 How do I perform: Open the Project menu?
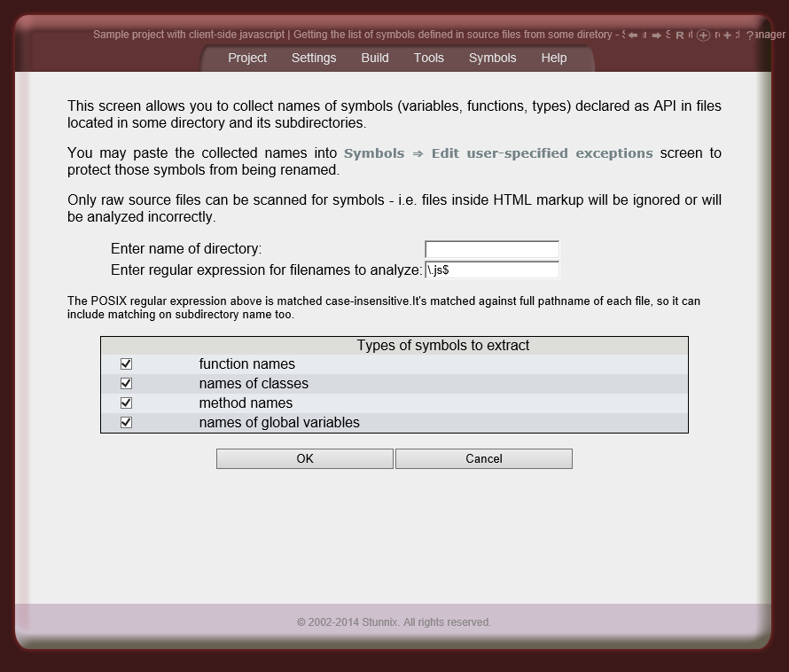coord(246,58)
